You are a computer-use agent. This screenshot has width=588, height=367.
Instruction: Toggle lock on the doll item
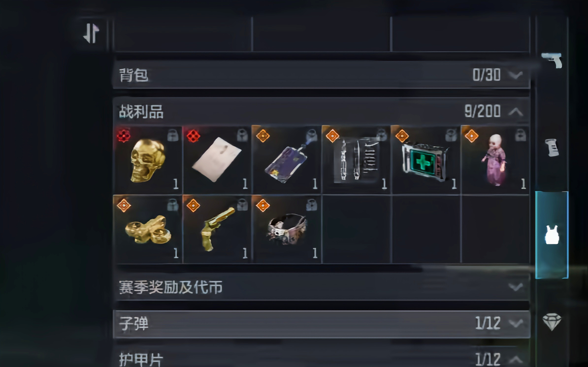coord(521,135)
